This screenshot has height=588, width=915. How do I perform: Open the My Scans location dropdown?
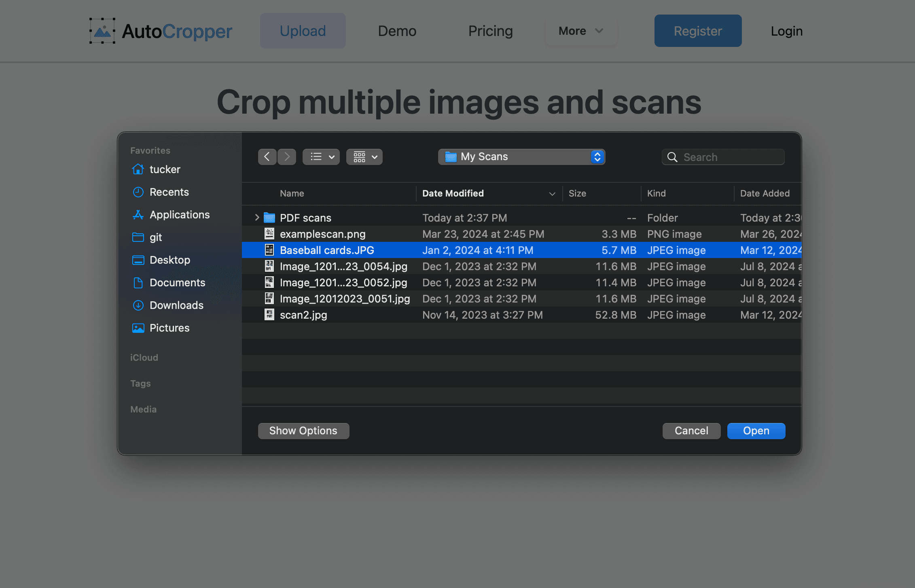(x=521, y=157)
